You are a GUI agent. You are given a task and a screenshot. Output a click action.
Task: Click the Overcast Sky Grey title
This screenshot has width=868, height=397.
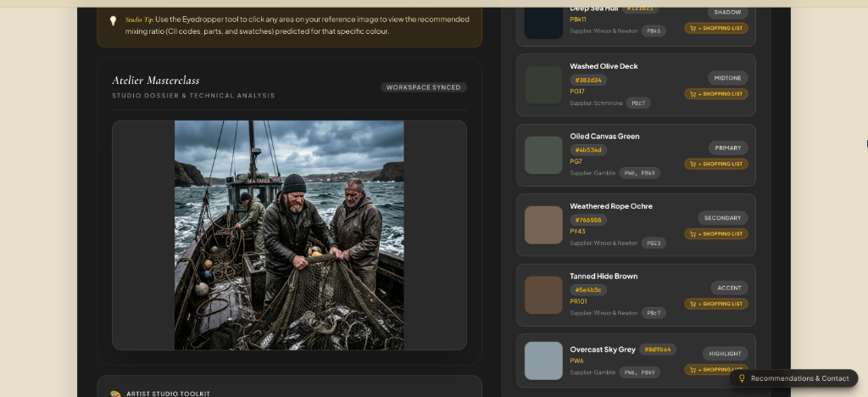pyautogui.click(x=603, y=349)
